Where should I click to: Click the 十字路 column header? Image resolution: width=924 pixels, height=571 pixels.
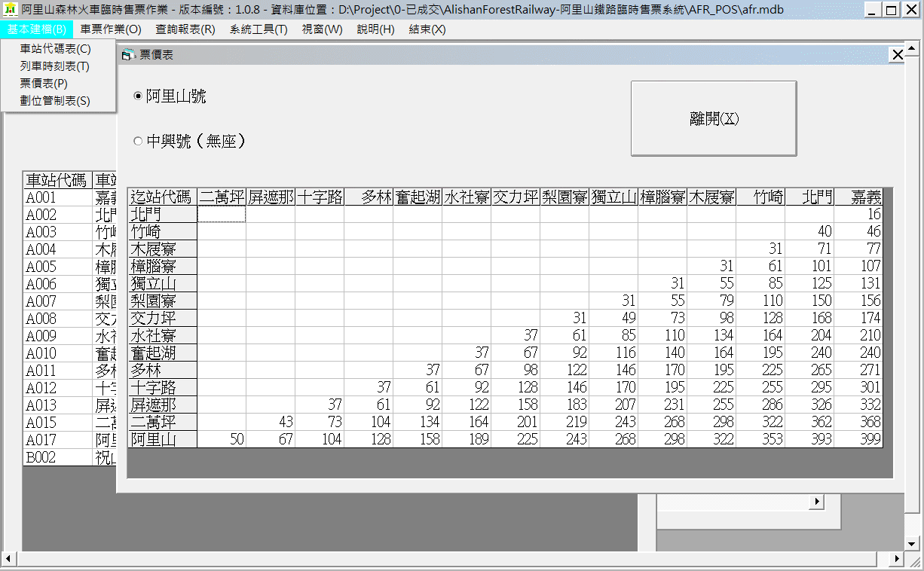[320, 197]
